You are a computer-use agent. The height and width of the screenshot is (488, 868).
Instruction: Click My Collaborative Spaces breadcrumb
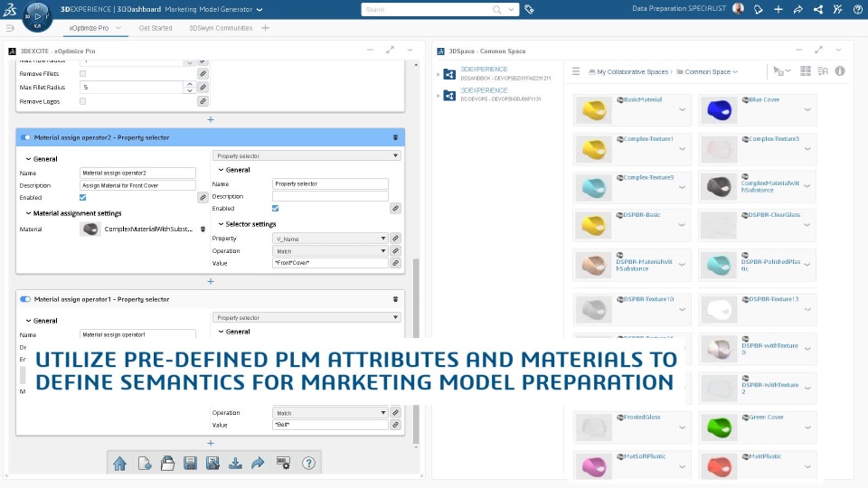tap(632, 72)
